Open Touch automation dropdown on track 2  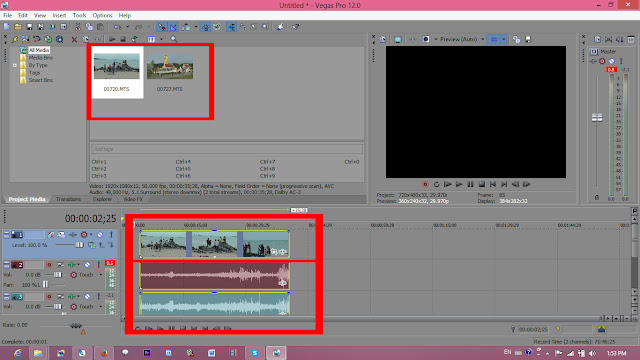pos(101,275)
